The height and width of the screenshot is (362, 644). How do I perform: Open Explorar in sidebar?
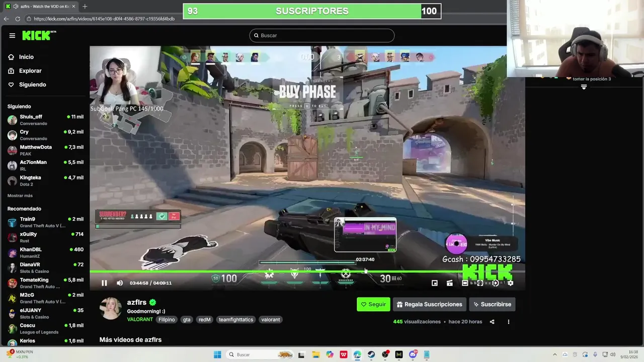tap(30, 71)
